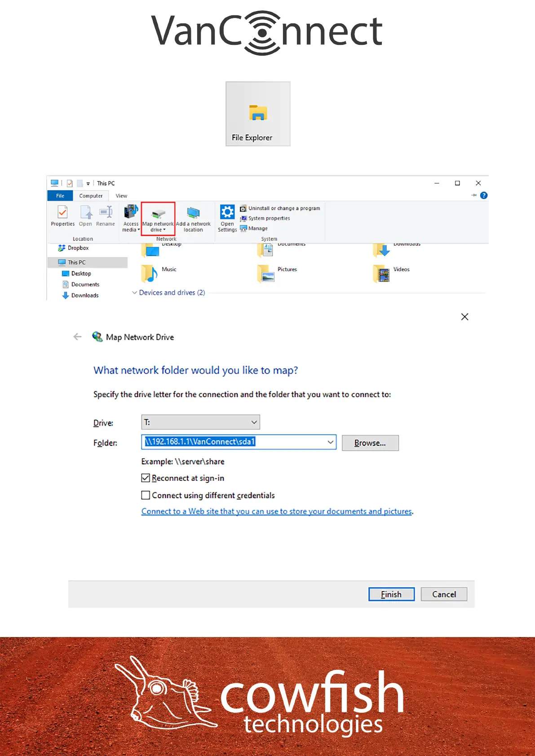535x756 pixels.
Task: Click the Open ribbon icon
Action: click(85, 215)
